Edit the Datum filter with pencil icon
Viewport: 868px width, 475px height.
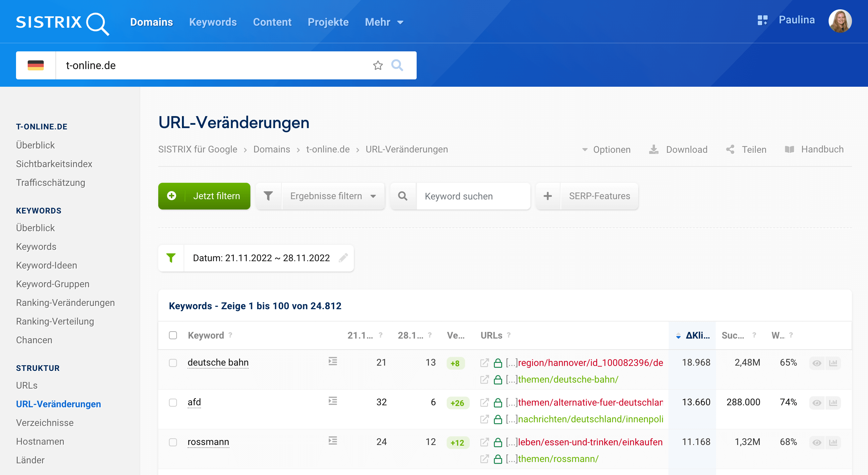343,258
